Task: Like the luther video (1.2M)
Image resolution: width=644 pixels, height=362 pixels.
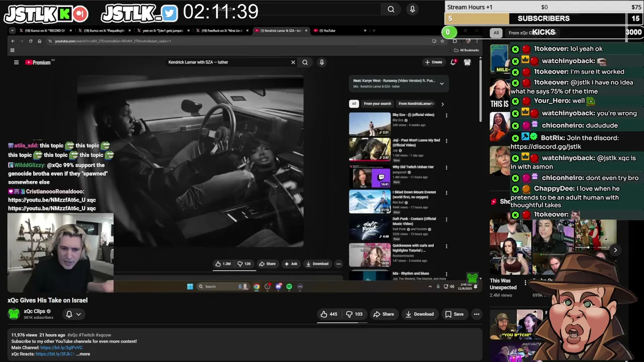Action: 223,264
